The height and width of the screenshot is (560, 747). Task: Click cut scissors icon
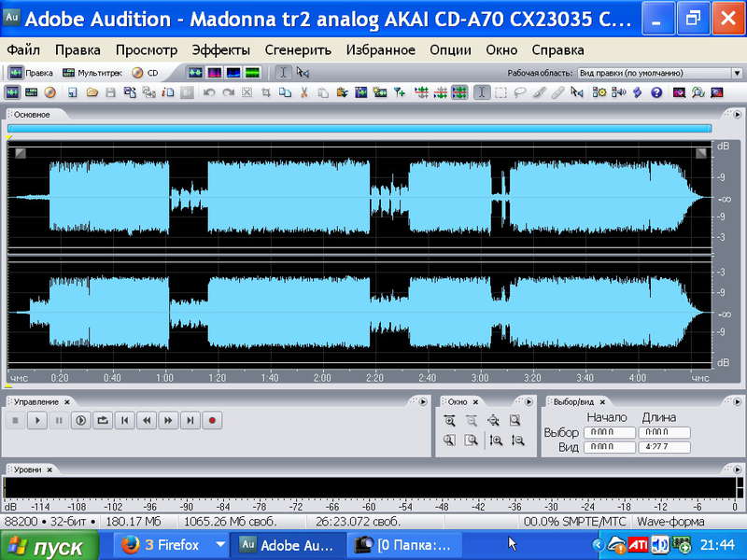point(304,92)
